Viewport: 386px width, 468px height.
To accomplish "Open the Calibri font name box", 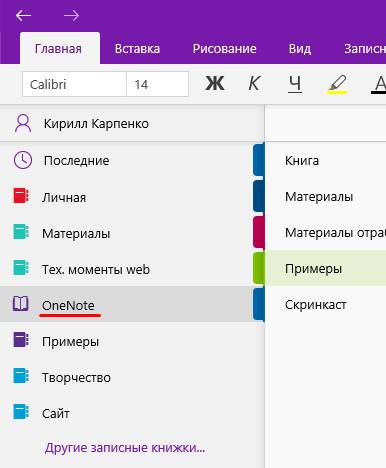I will (x=75, y=84).
